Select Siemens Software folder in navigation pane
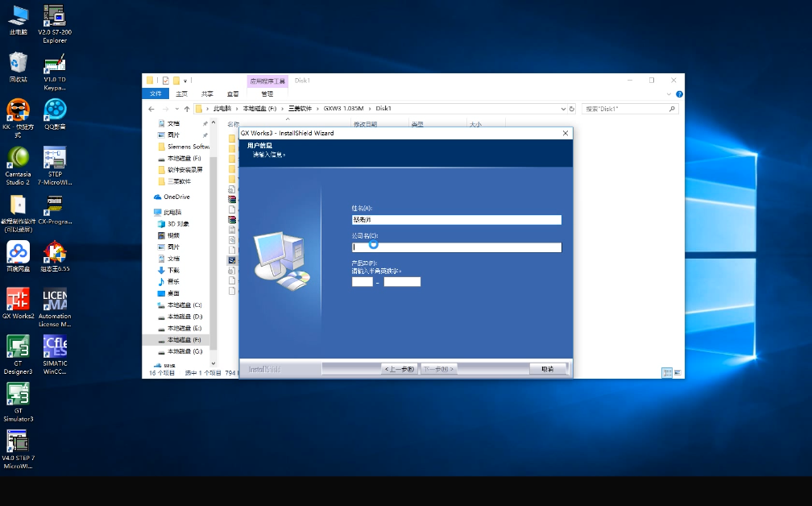This screenshot has height=506, width=812. [184, 147]
